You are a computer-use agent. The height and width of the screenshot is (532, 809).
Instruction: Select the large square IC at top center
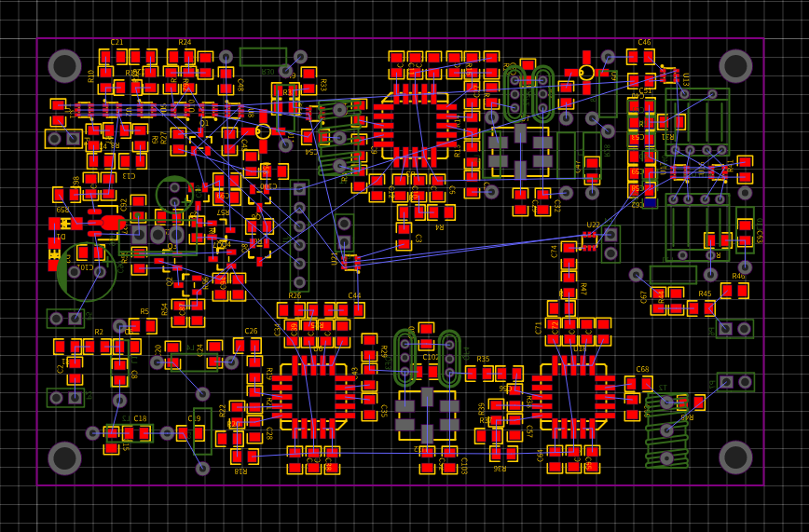[415, 125]
